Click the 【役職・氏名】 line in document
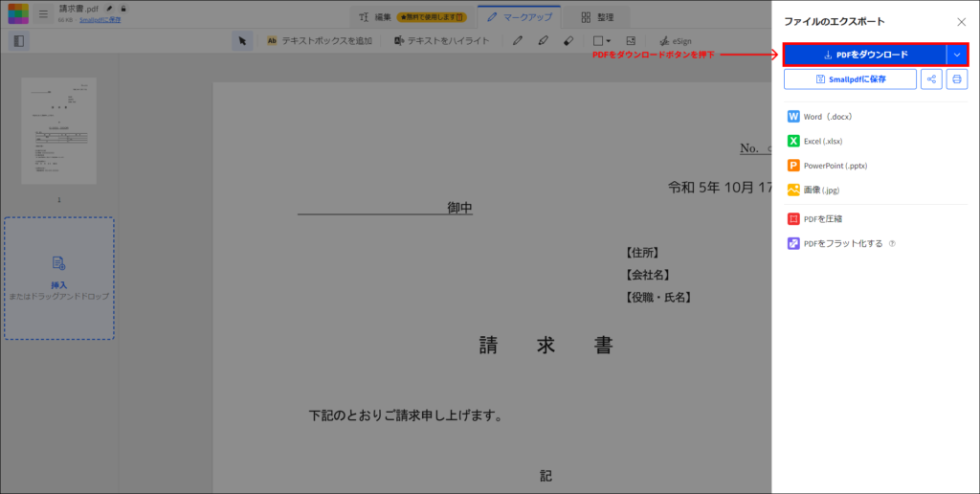Image resolution: width=980 pixels, height=494 pixels. (658, 298)
